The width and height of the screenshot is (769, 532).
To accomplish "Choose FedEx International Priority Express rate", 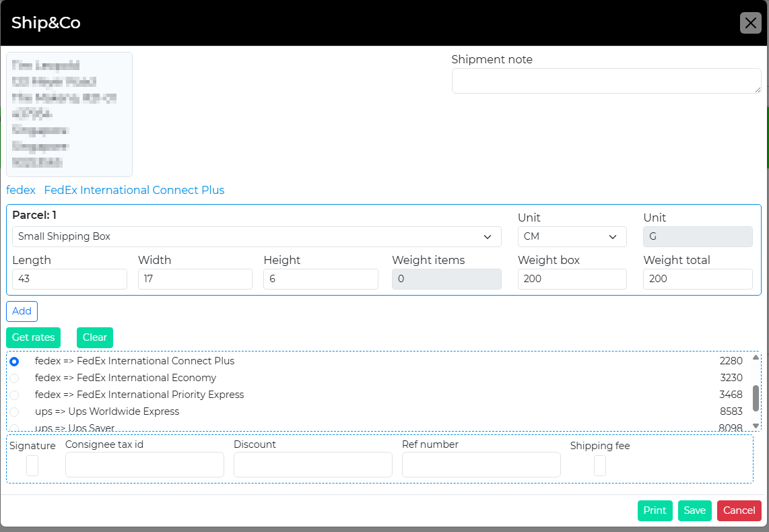I will tap(15, 395).
